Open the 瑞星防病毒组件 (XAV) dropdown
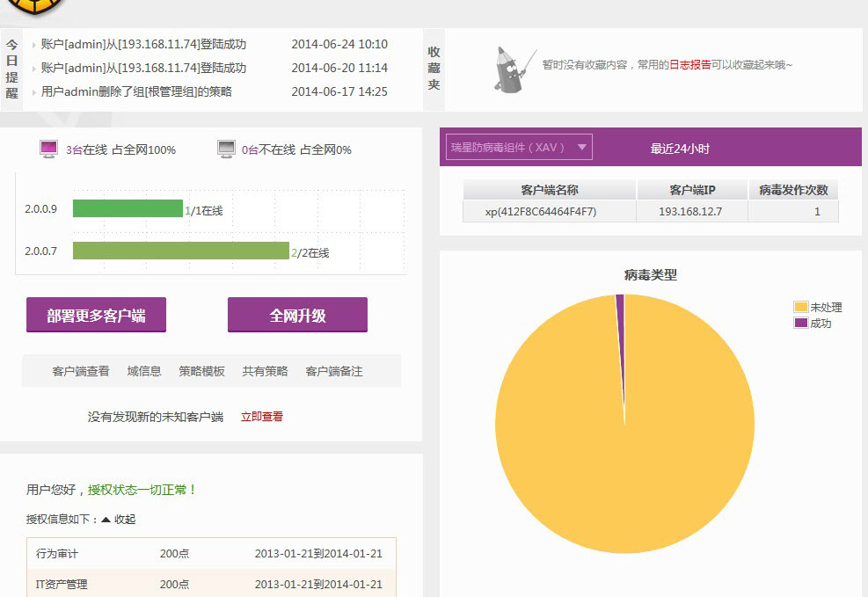 519,148
